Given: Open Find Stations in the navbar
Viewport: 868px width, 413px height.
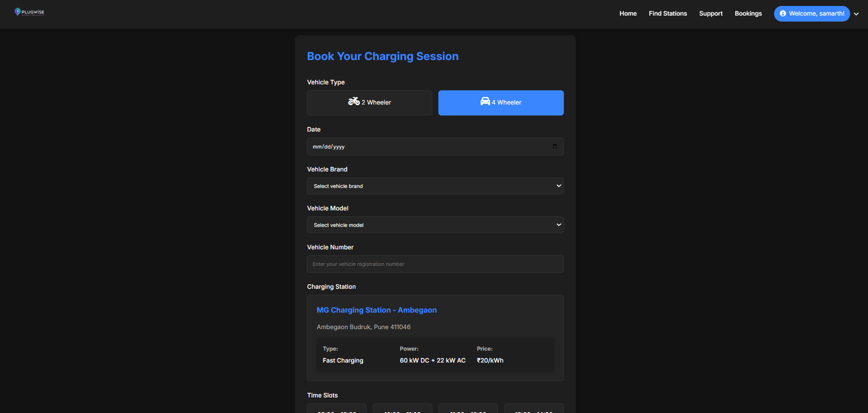Looking at the screenshot, I should point(667,14).
